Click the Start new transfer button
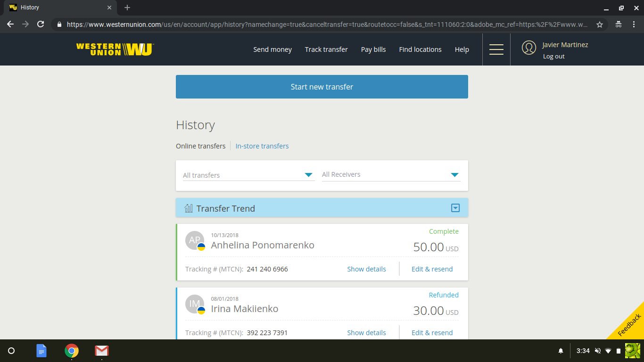 point(322,87)
